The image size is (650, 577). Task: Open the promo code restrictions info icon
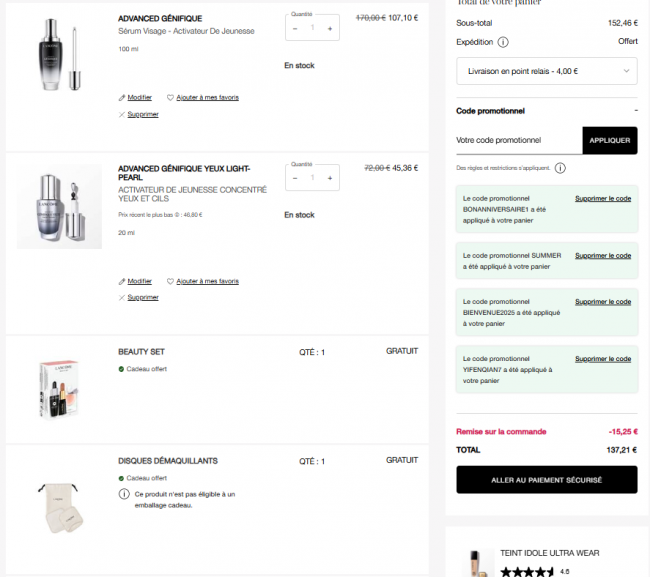560,168
